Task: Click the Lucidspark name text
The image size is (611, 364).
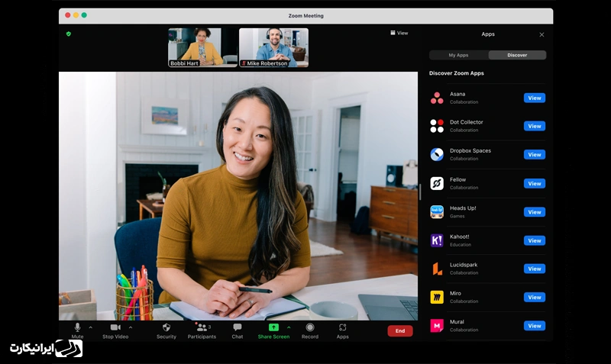Action: click(464, 265)
